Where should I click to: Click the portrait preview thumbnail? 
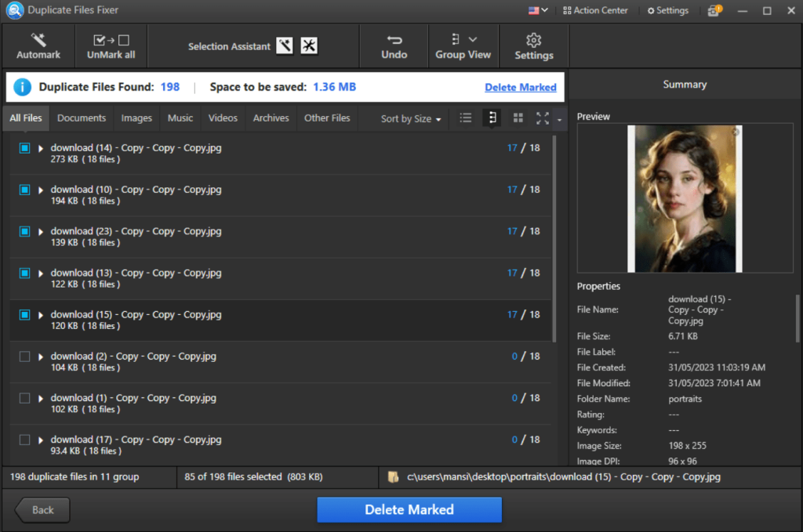tap(685, 198)
